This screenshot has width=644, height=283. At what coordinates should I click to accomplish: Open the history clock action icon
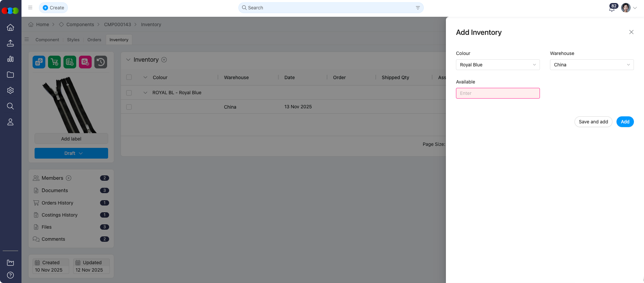pos(101,62)
